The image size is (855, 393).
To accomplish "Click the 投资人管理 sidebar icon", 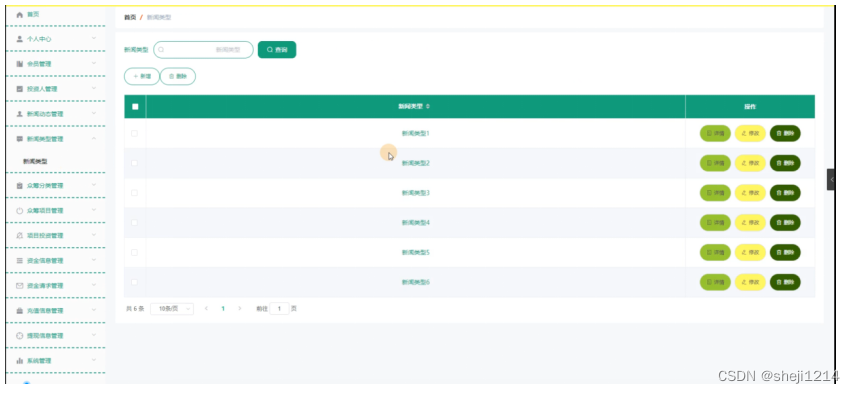I will [x=20, y=89].
